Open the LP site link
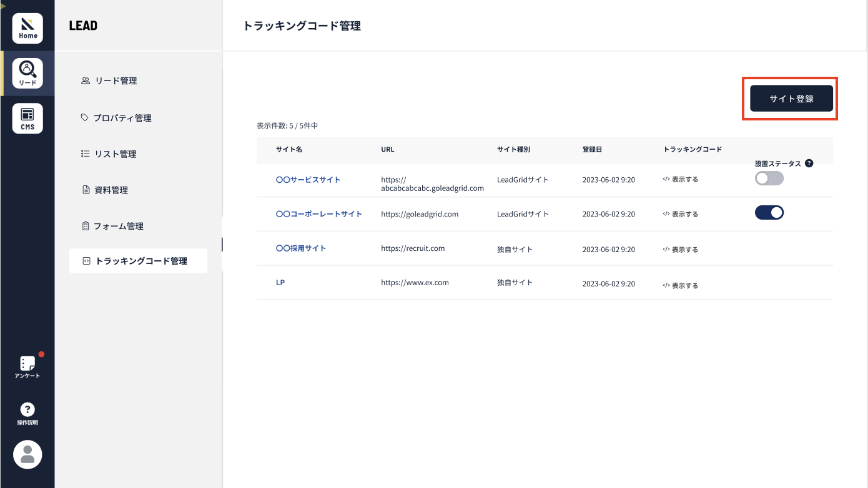 pyautogui.click(x=280, y=283)
